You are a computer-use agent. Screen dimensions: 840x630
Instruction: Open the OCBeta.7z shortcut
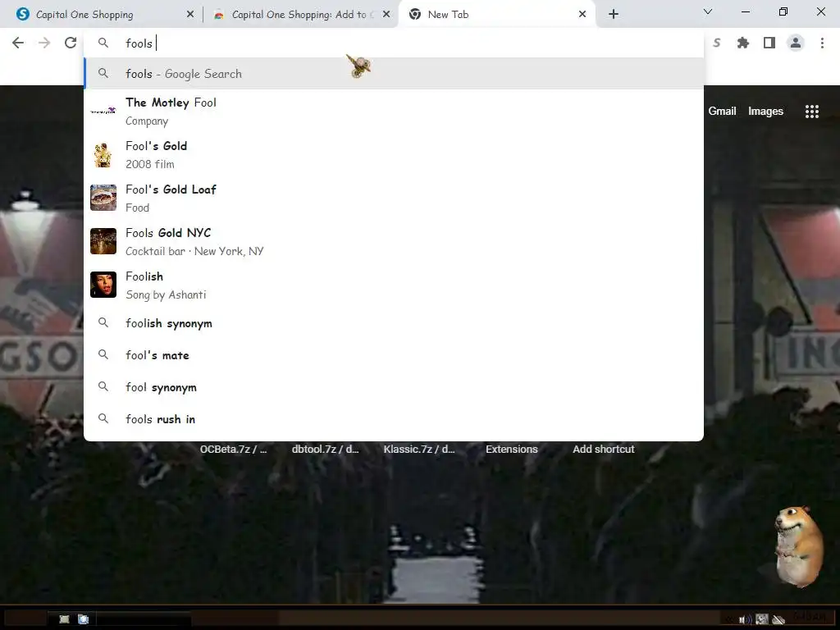233,449
